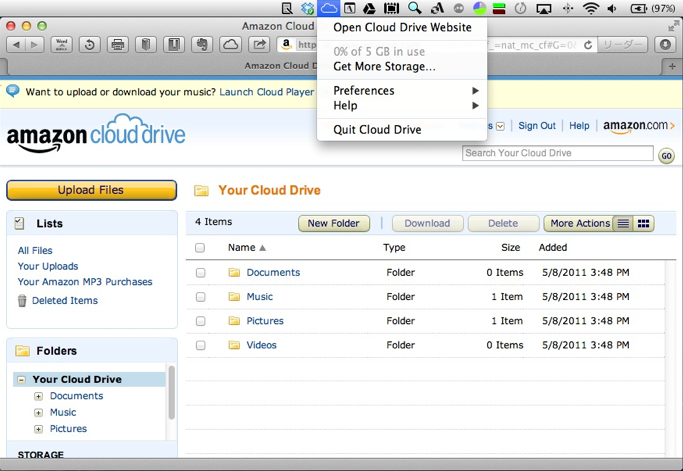Collapse Your Cloud Drive tree node
Screen dimensions: 683x471
(21, 380)
